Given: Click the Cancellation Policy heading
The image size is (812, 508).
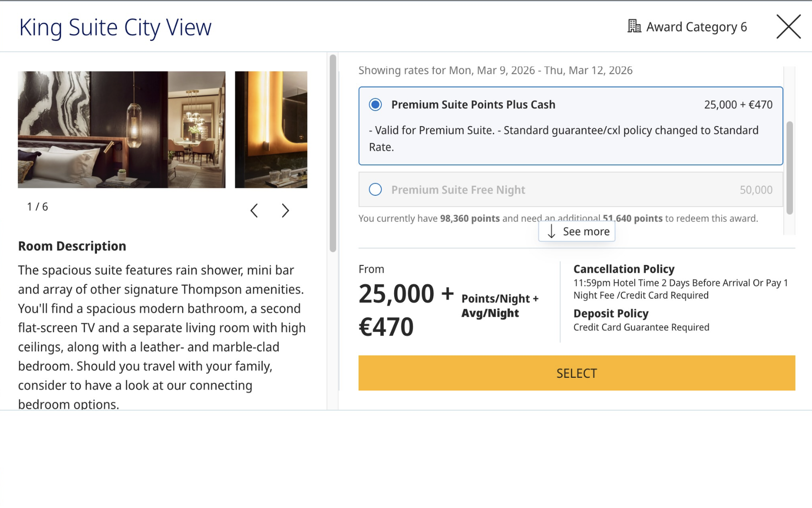Looking at the screenshot, I should (624, 269).
